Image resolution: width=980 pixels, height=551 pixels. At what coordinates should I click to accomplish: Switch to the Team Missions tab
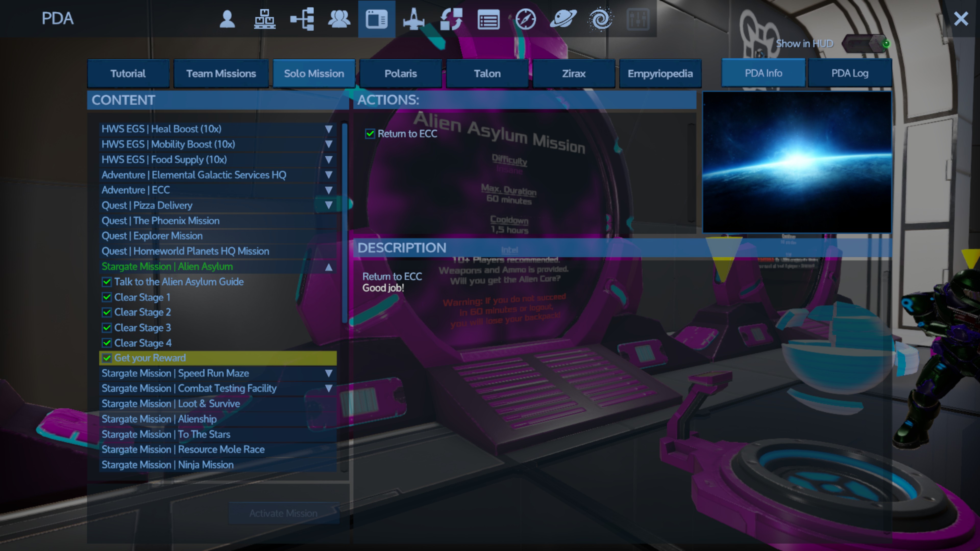pyautogui.click(x=221, y=73)
